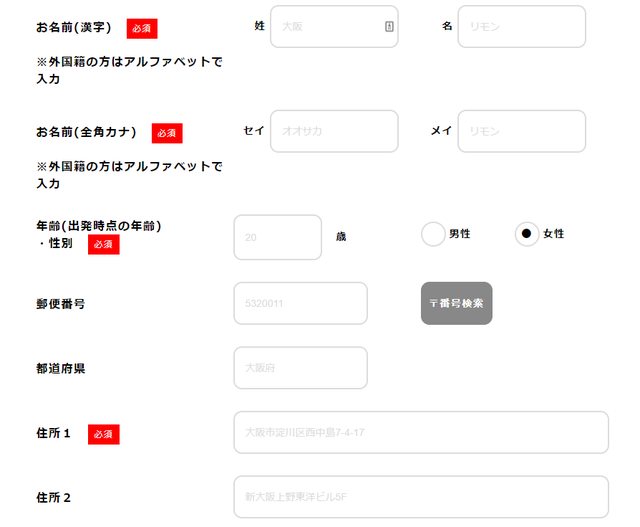
Task: Focus the 住所1 address input
Action: [x=420, y=433]
